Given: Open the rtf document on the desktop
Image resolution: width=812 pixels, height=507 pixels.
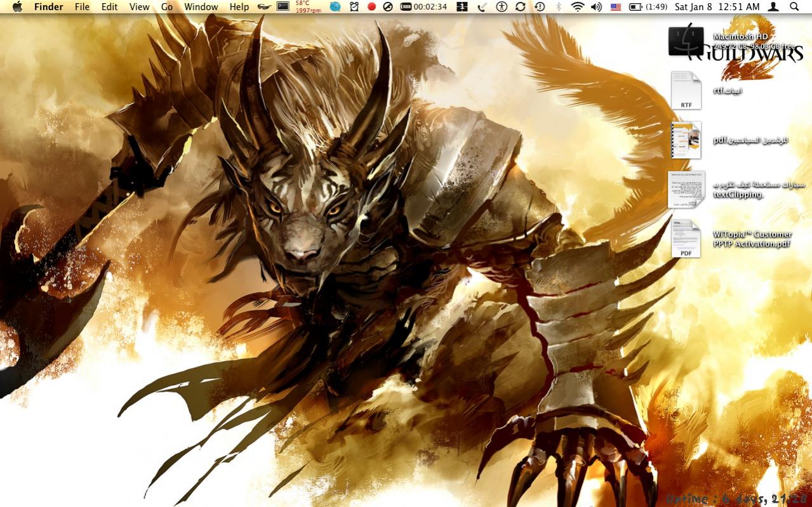Looking at the screenshot, I should click(686, 91).
